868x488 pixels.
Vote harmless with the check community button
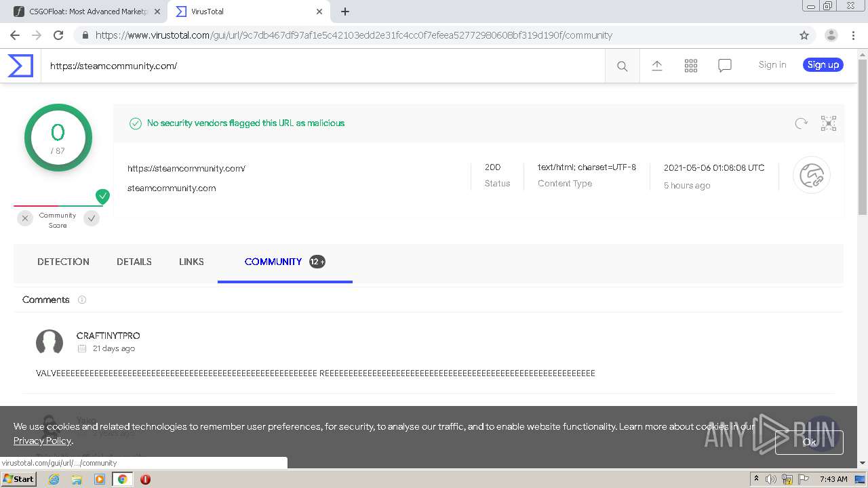(x=92, y=218)
